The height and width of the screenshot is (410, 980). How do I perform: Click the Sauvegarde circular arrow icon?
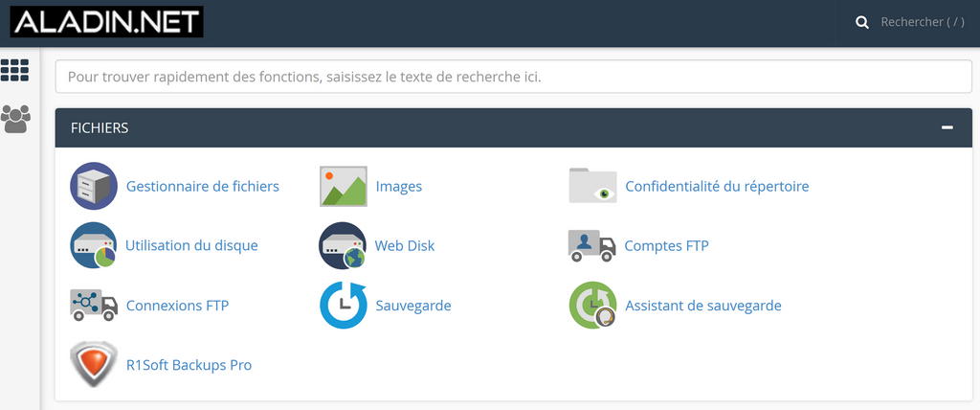click(x=343, y=306)
